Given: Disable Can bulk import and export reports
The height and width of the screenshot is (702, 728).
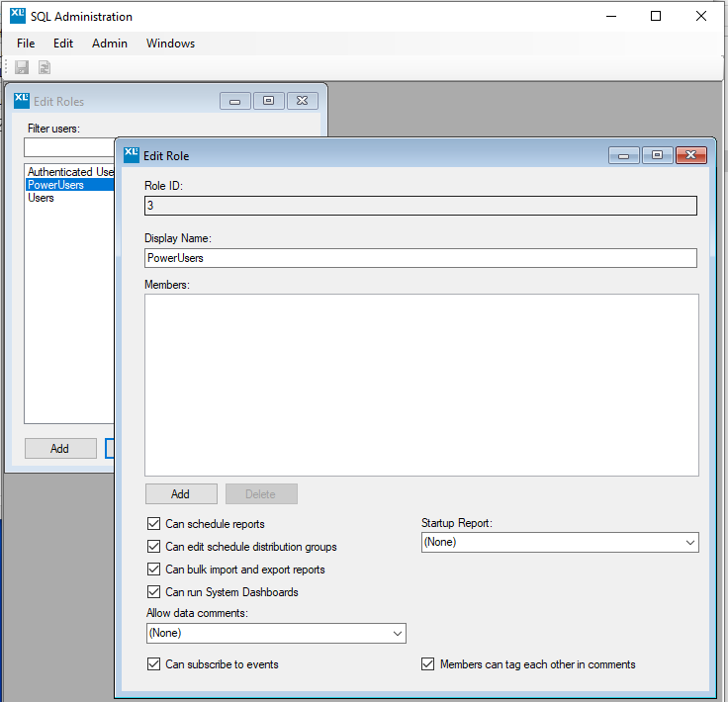Looking at the screenshot, I should point(153,570).
